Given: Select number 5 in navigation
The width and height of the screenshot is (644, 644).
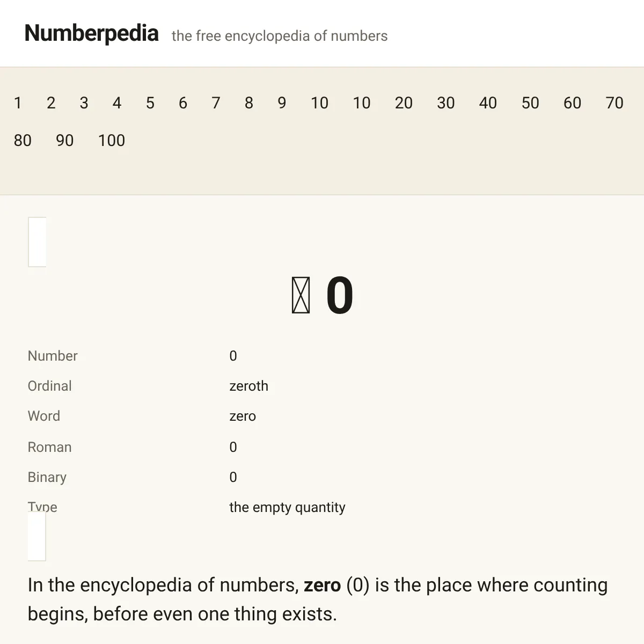Looking at the screenshot, I should pos(150,103).
